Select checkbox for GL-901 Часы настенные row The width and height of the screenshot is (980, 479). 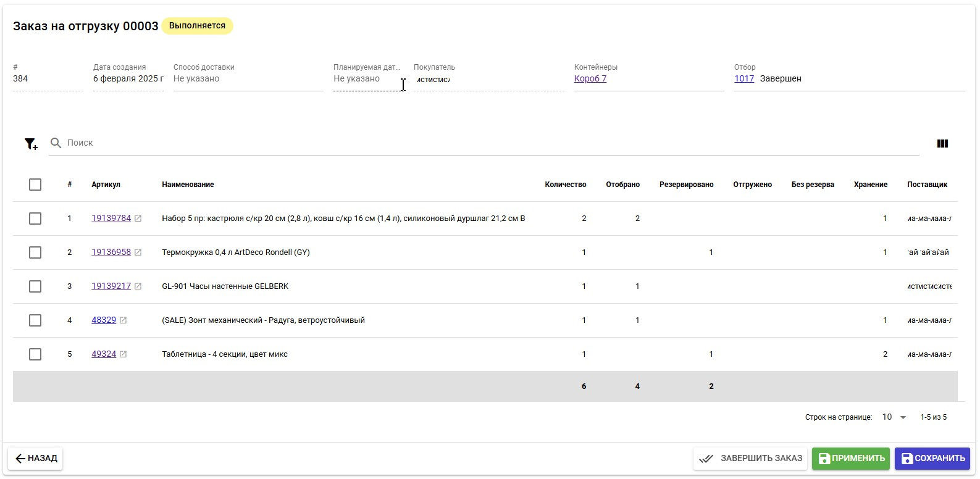click(x=35, y=286)
